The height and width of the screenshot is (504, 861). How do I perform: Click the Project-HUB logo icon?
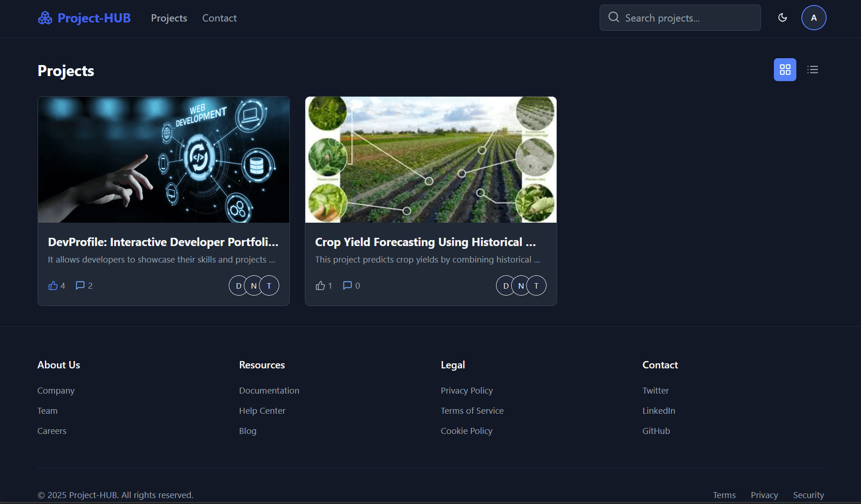coord(45,18)
